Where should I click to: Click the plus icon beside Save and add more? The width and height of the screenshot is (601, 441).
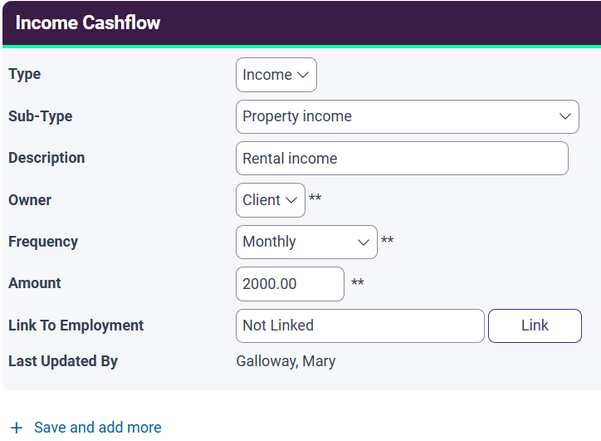tap(16, 427)
